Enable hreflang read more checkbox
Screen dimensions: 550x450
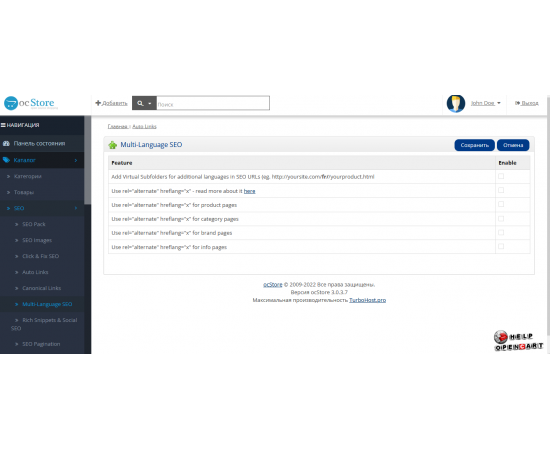tap(501, 190)
